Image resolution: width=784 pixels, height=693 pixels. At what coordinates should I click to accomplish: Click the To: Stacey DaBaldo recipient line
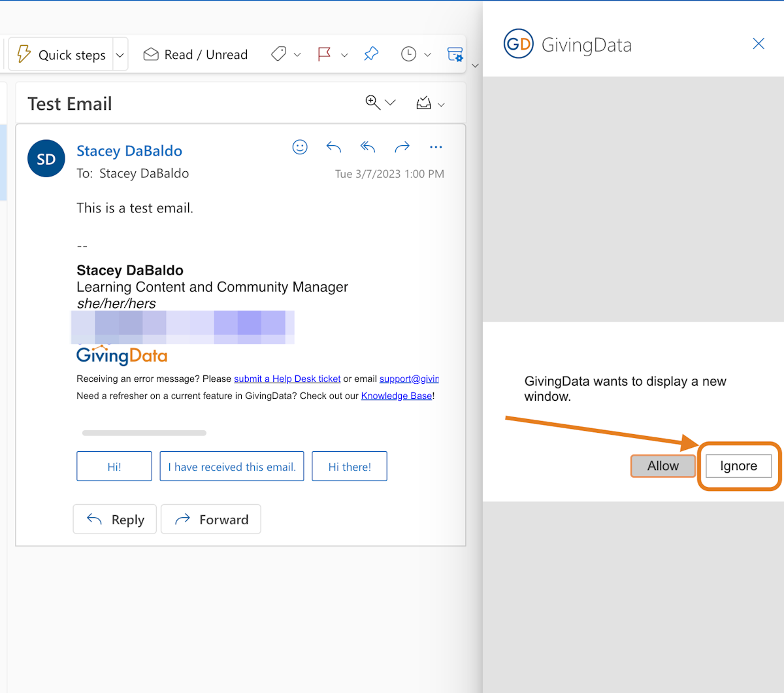click(x=133, y=173)
